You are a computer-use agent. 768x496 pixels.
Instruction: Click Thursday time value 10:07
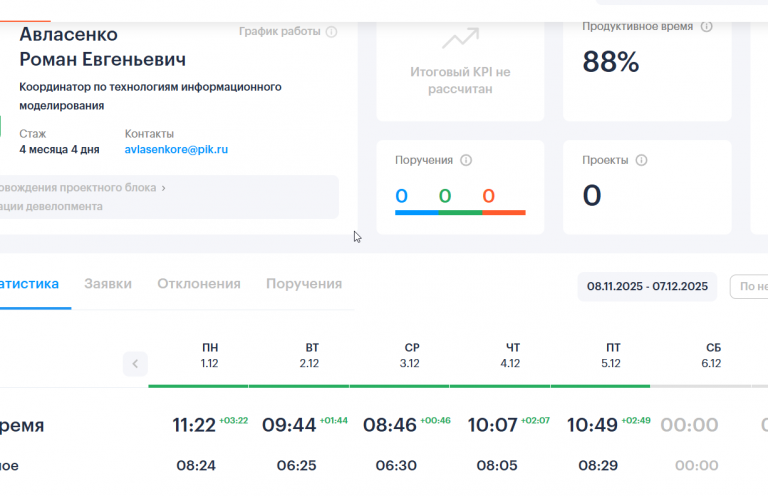pyautogui.click(x=493, y=425)
